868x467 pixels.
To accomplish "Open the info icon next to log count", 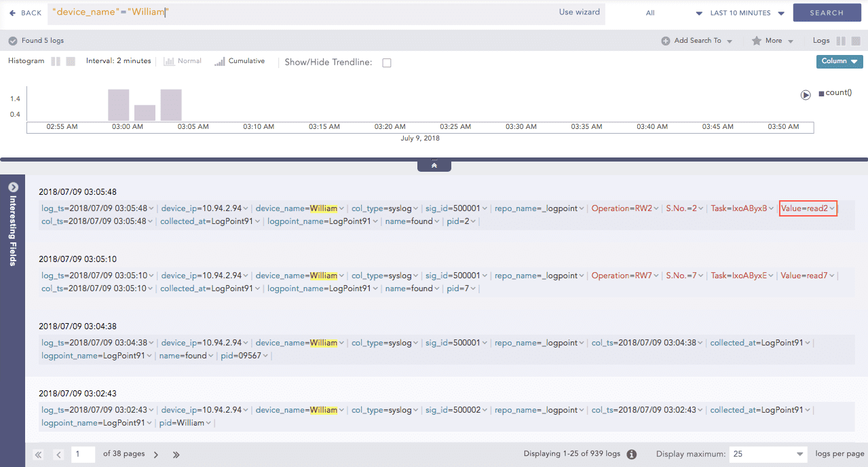I will pyautogui.click(x=631, y=454).
